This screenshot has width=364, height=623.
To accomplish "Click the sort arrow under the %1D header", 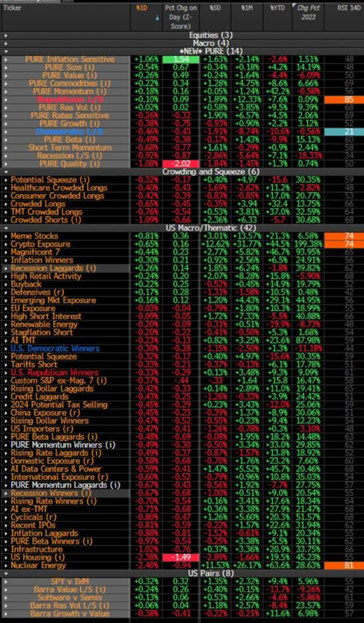I will click(142, 18).
